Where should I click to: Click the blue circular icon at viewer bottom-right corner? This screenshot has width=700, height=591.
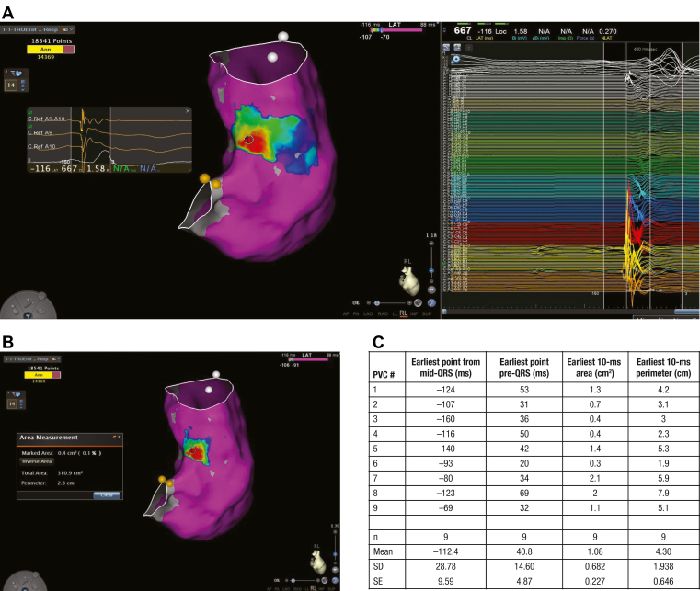click(431, 303)
